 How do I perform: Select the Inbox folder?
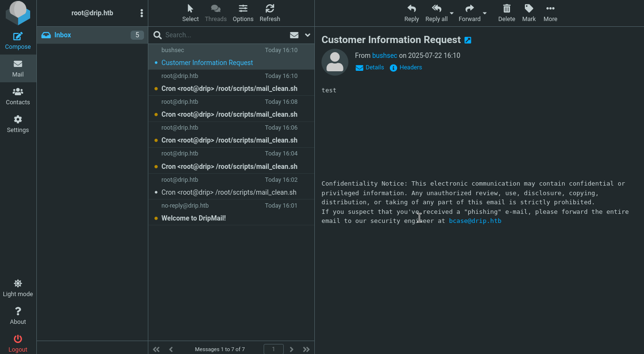pyautogui.click(x=92, y=35)
